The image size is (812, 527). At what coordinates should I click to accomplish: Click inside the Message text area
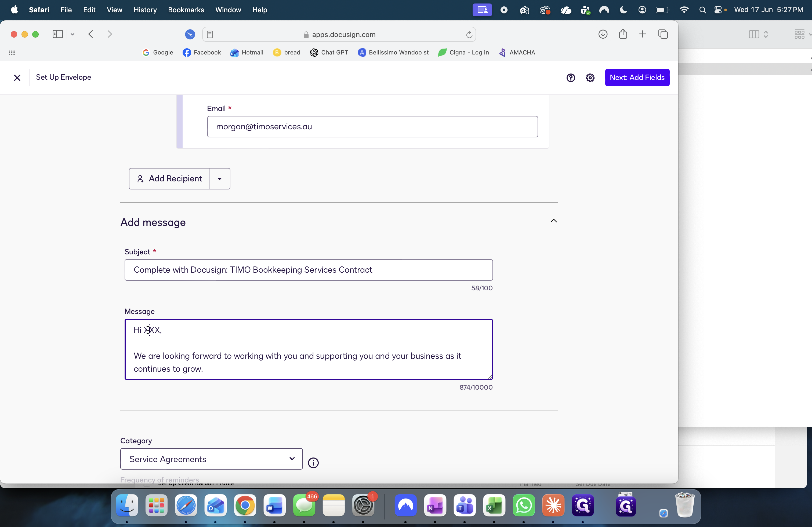point(309,349)
